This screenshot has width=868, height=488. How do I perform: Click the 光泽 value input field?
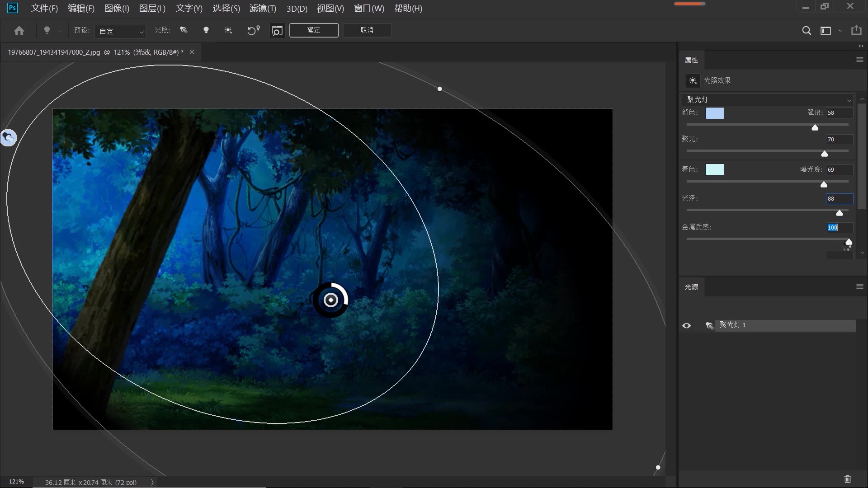point(839,199)
